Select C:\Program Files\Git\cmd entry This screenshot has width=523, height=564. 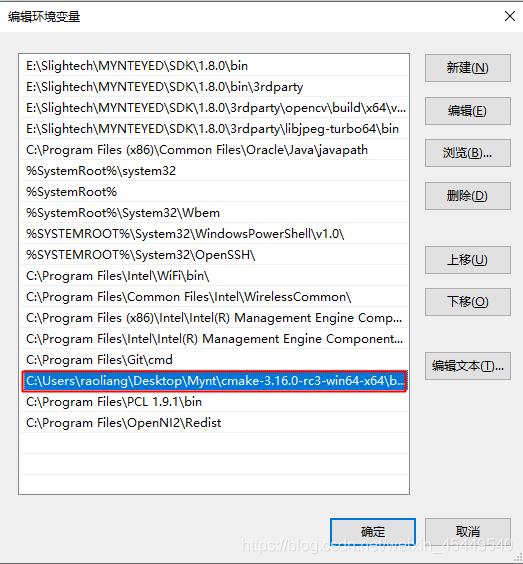[214, 360]
